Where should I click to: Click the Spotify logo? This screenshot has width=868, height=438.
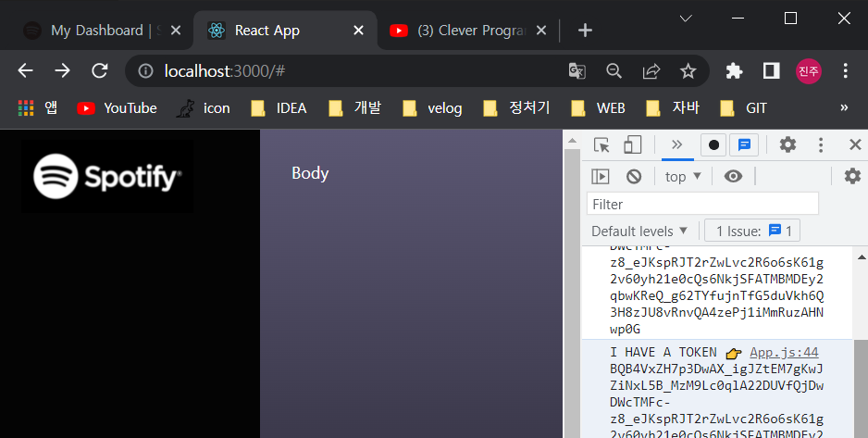tap(107, 176)
